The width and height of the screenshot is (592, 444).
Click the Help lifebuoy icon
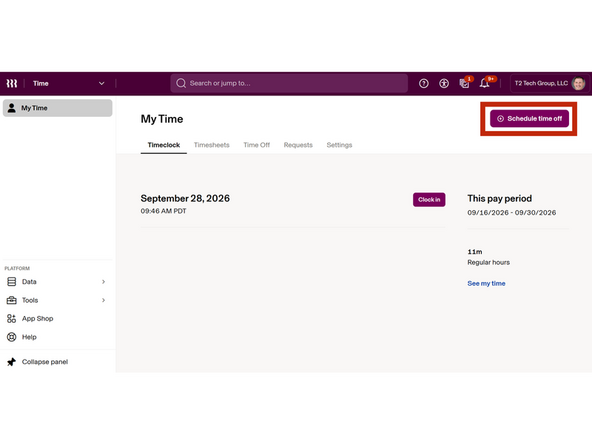coord(12,337)
